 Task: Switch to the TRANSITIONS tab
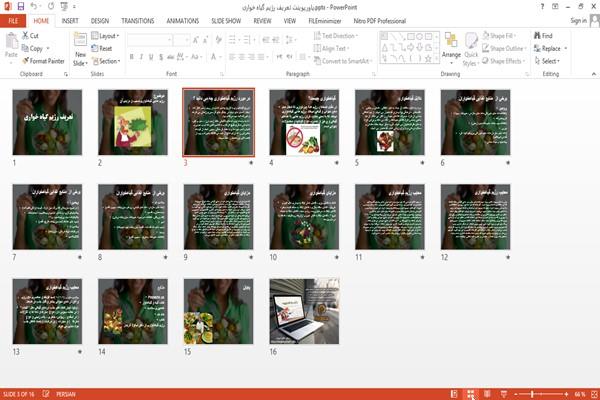138,21
